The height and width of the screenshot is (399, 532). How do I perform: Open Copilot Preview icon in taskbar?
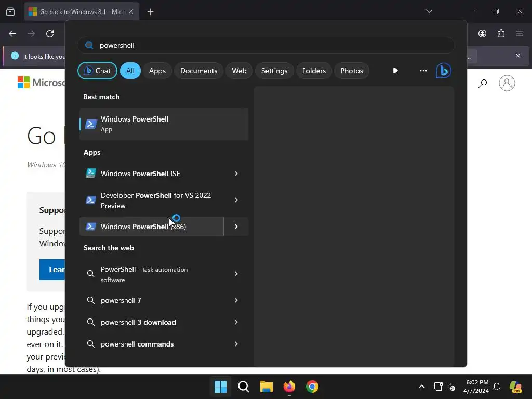[516, 387]
